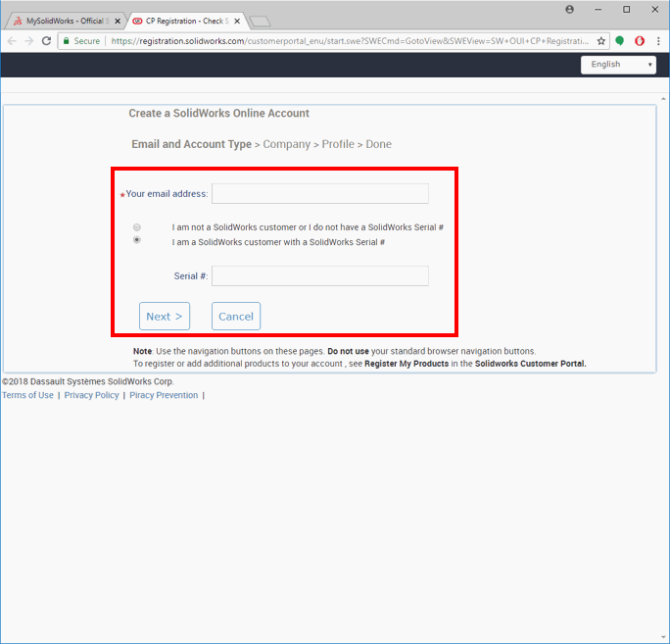This screenshot has width=670, height=644.
Task: Click the green extension icon
Action: point(620,41)
